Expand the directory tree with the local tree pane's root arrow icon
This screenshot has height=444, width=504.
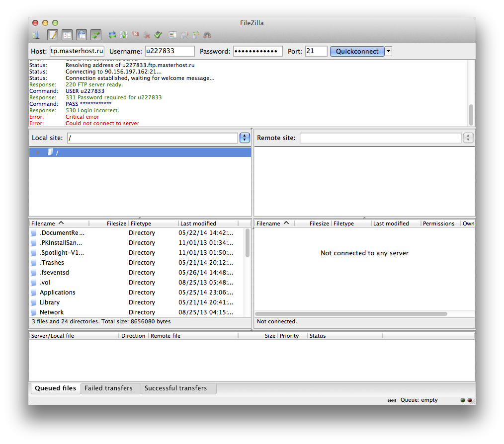[x=38, y=152]
